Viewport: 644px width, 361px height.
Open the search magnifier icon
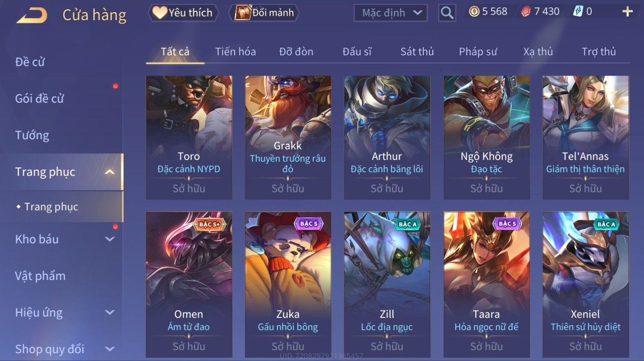pos(447,13)
